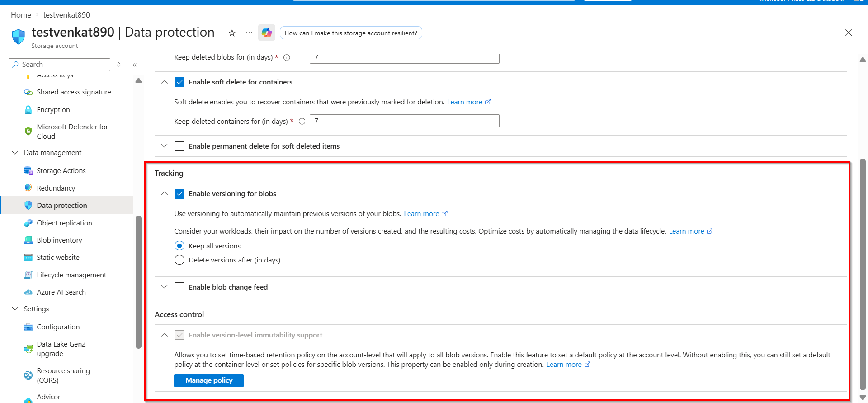
Task: Check Enable blob change feed
Action: click(x=179, y=287)
